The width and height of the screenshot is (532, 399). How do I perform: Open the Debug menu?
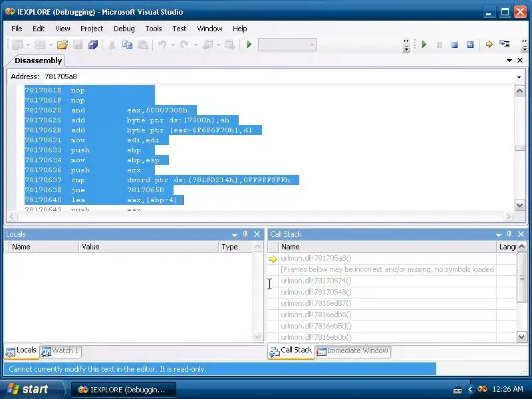pyautogui.click(x=124, y=29)
